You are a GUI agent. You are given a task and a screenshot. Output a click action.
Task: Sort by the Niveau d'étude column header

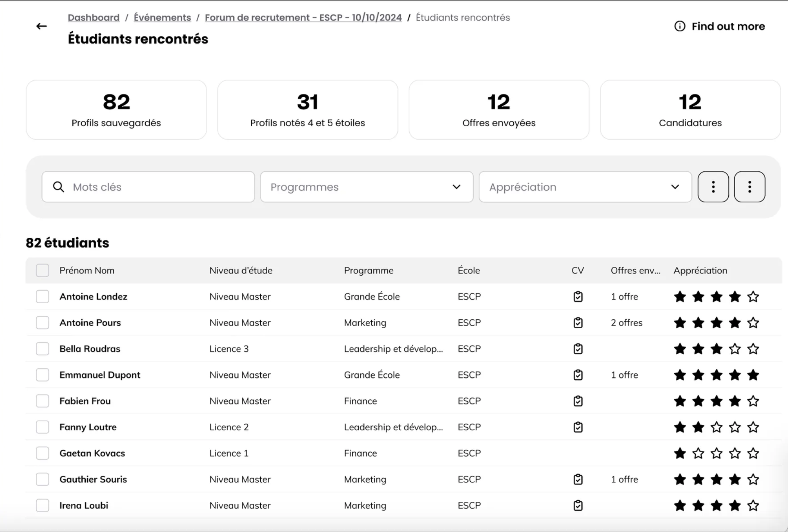click(241, 270)
